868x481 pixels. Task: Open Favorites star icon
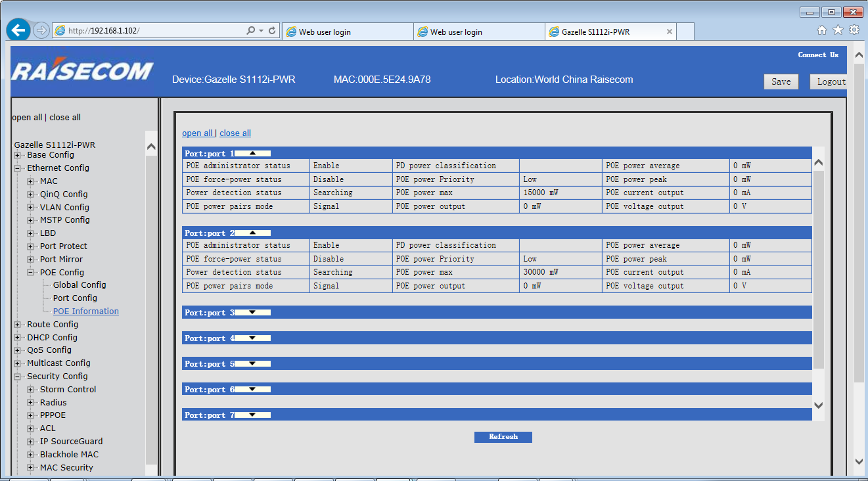(x=838, y=30)
